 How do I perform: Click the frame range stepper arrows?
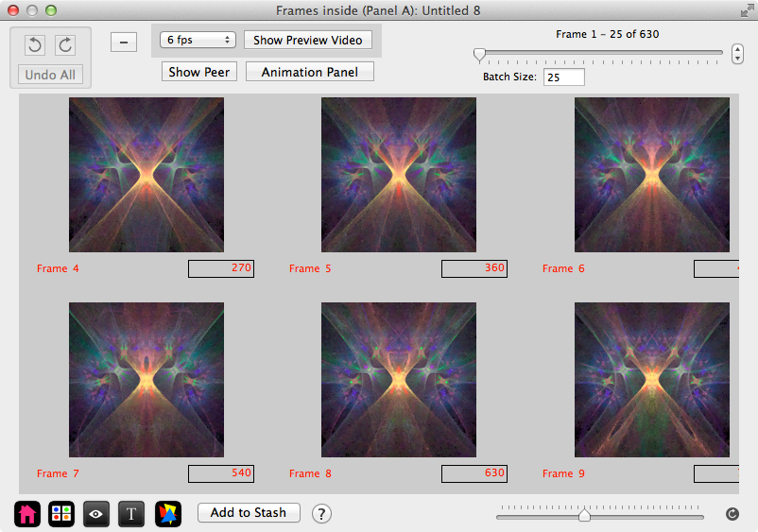point(737,54)
